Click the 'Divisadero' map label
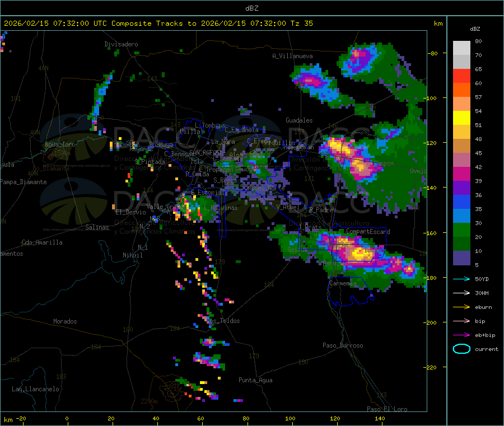The image size is (504, 426). (x=121, y=44)
